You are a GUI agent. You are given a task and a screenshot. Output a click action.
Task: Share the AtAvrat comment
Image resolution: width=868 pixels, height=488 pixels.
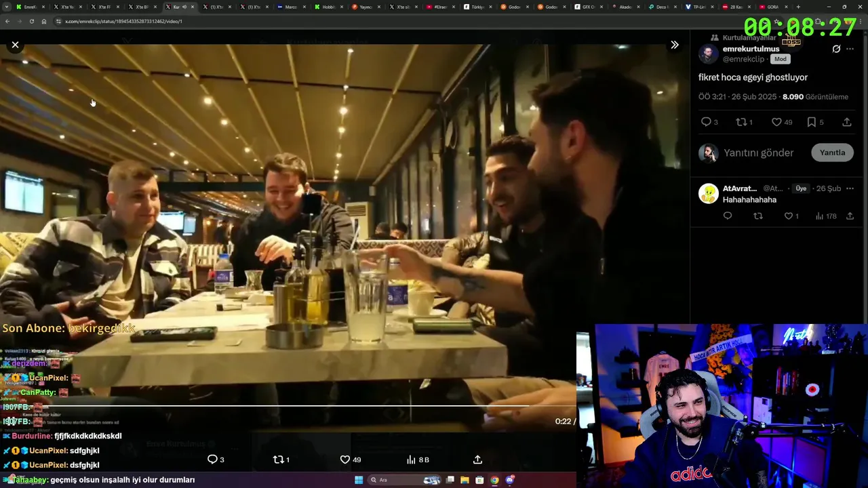coord(850,216)
